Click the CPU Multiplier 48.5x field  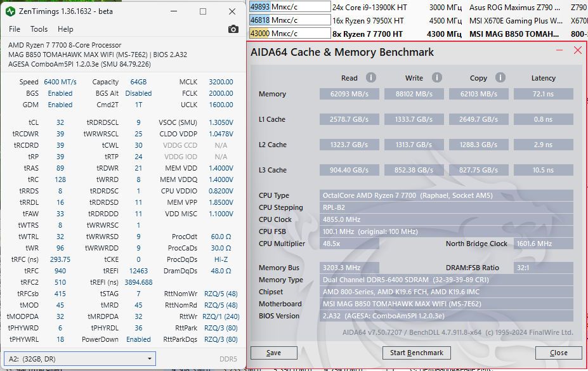click(349, 244)
